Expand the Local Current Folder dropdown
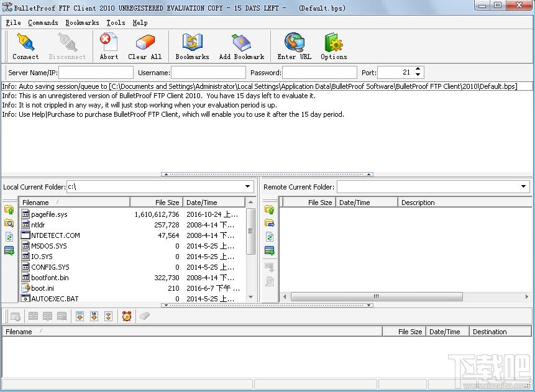Image resolution: width=535 pixels, height=392 pixels. [248, 186]
